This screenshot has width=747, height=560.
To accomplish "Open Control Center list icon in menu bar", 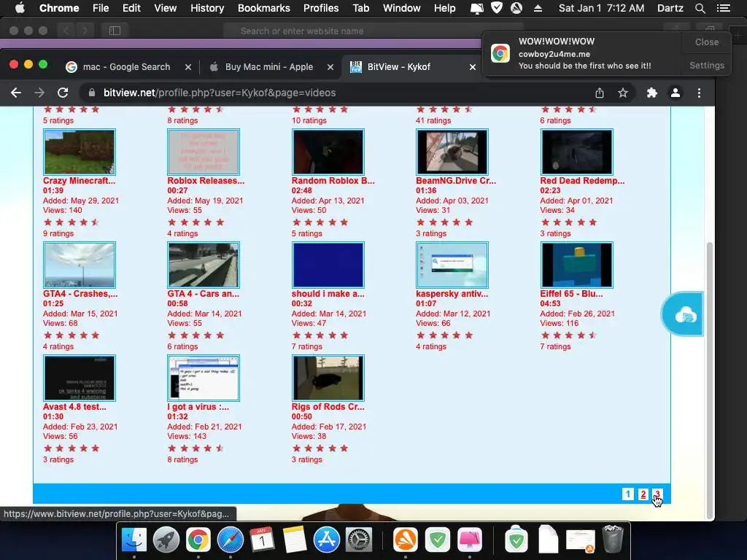I will [x=723, y=8].
